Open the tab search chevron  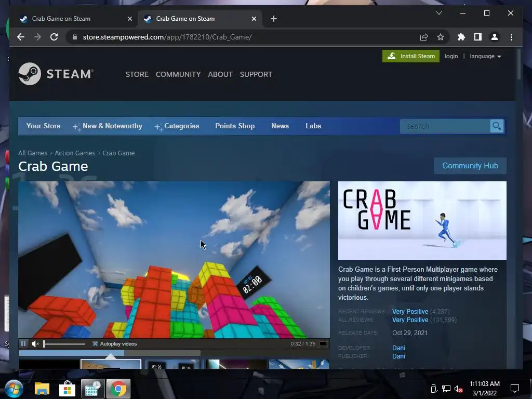tap(438, 13)
